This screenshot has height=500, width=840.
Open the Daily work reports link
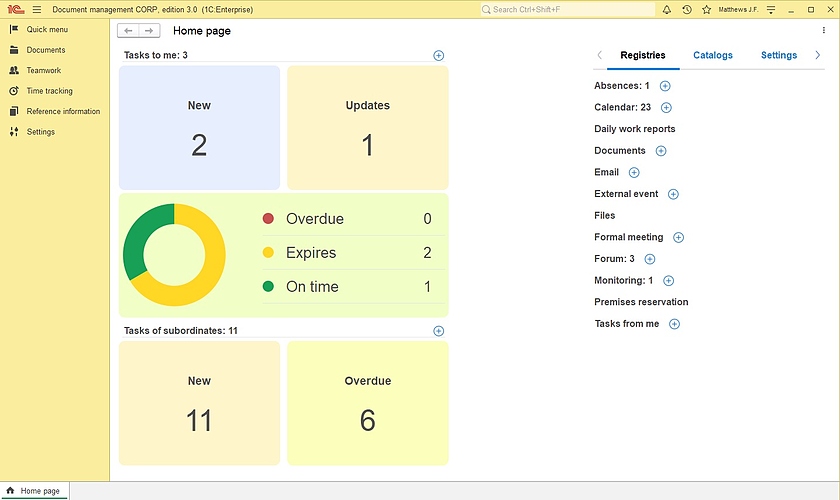[634, 129]
